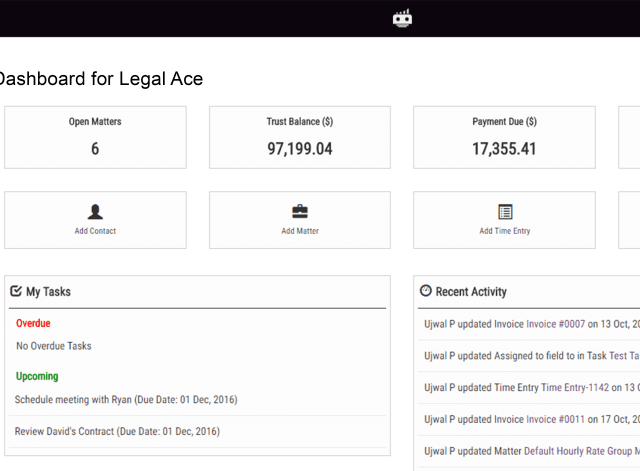
Task: Click the My Tasks checkmark icon
Action: pyautogui.click(x=16, y=291)
